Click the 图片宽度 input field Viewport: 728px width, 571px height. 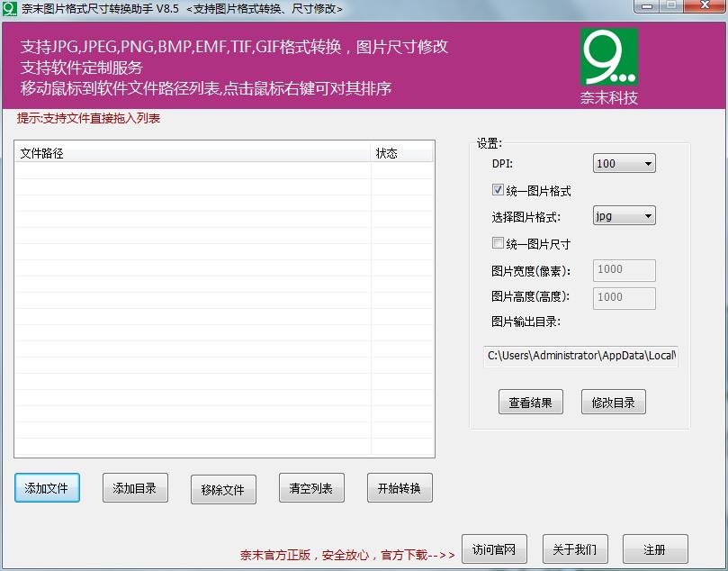coord(624,270)
